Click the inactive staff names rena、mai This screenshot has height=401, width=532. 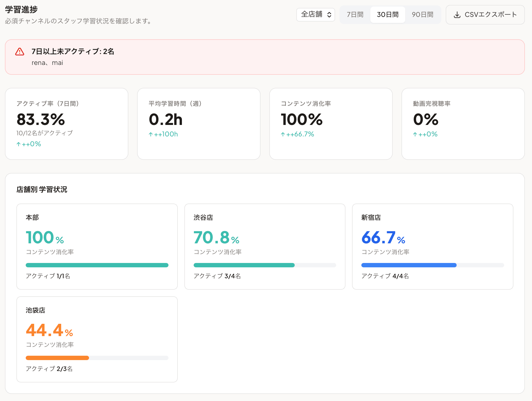(x=47, y=63)
